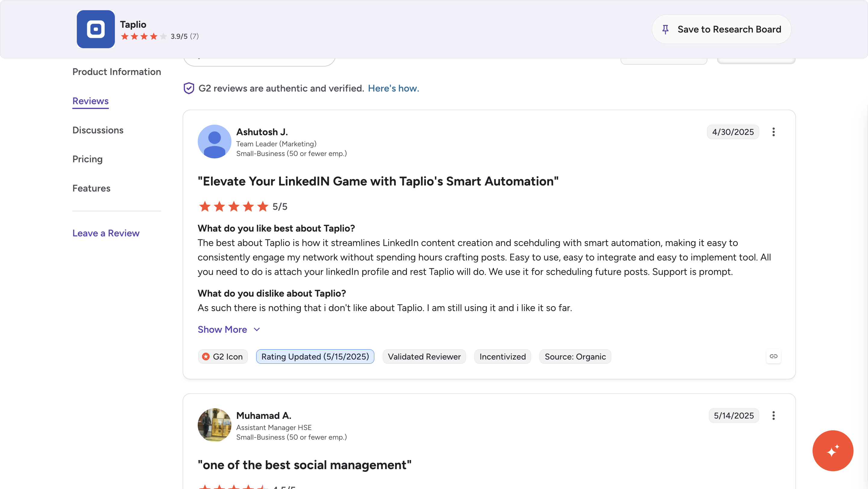Image resolution: width=868 pixels, height=489 pixels.
Task: Click the G2 Icon badge
Action: (223, 357)
